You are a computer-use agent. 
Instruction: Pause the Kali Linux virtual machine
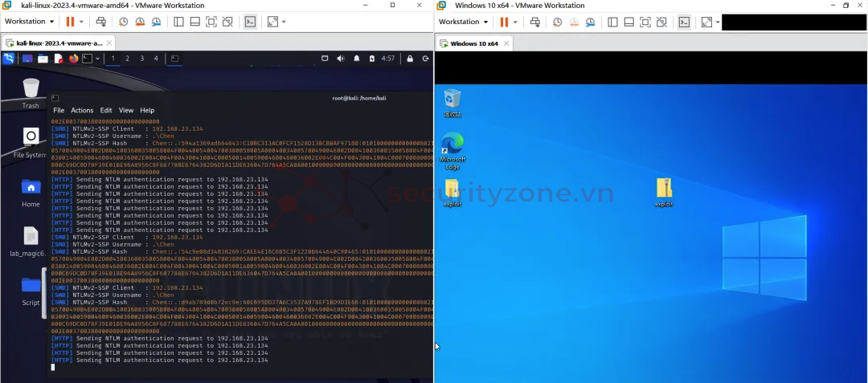point(70,22)
